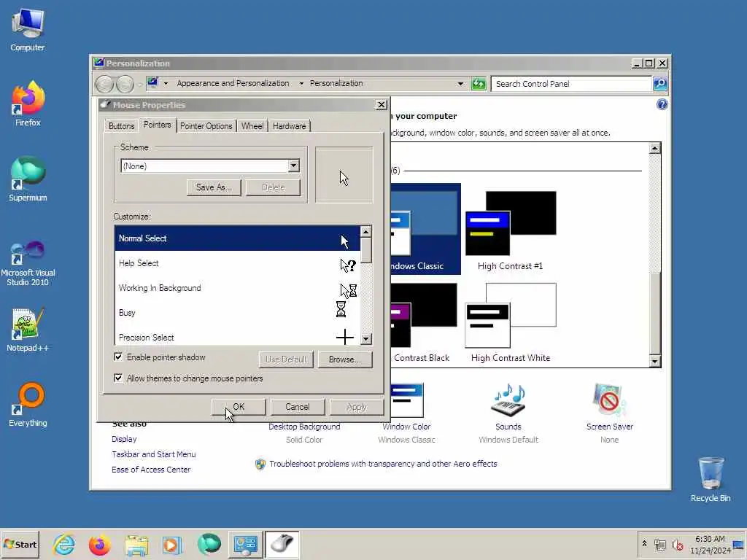
Task: Select the Normal Select pointer row
Action: point(237,238)
